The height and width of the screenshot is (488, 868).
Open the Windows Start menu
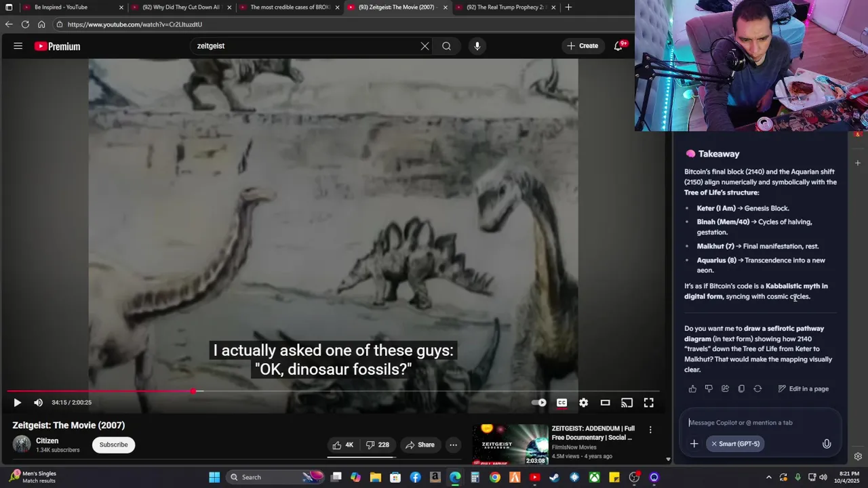click(x=214, y=477)
